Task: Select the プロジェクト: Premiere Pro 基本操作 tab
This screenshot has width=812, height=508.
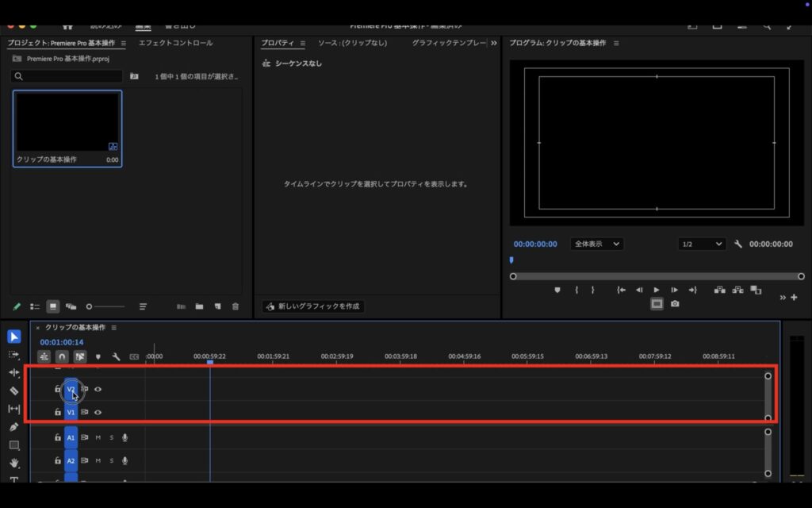Action: 61,43
